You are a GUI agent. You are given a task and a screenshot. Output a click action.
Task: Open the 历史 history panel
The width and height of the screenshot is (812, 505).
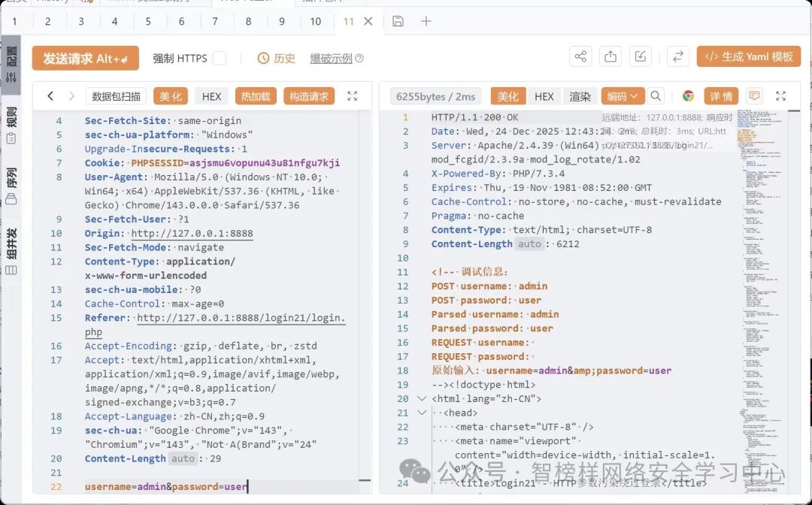point(277,58)
